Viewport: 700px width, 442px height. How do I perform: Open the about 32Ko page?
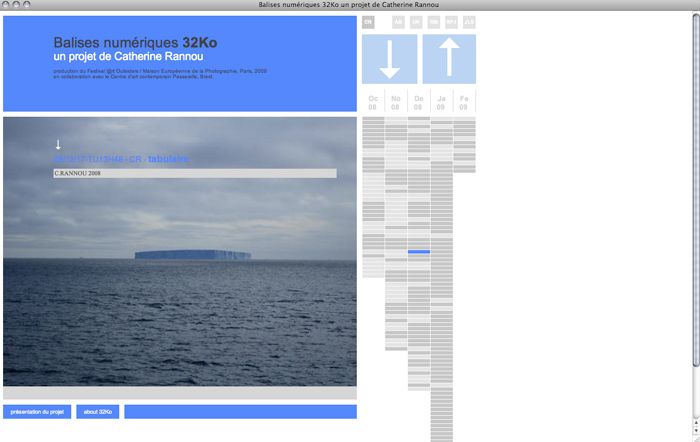coord(98,412)
